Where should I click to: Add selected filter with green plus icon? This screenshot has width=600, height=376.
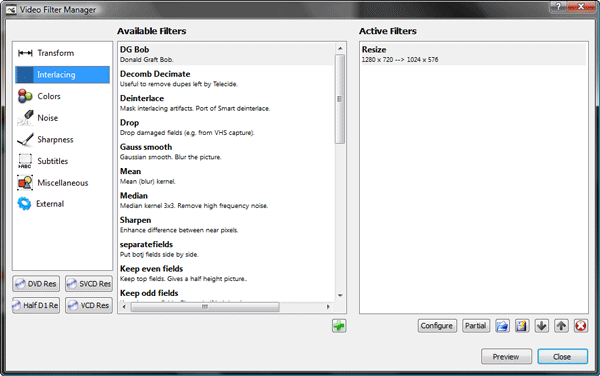coord(339,326)
